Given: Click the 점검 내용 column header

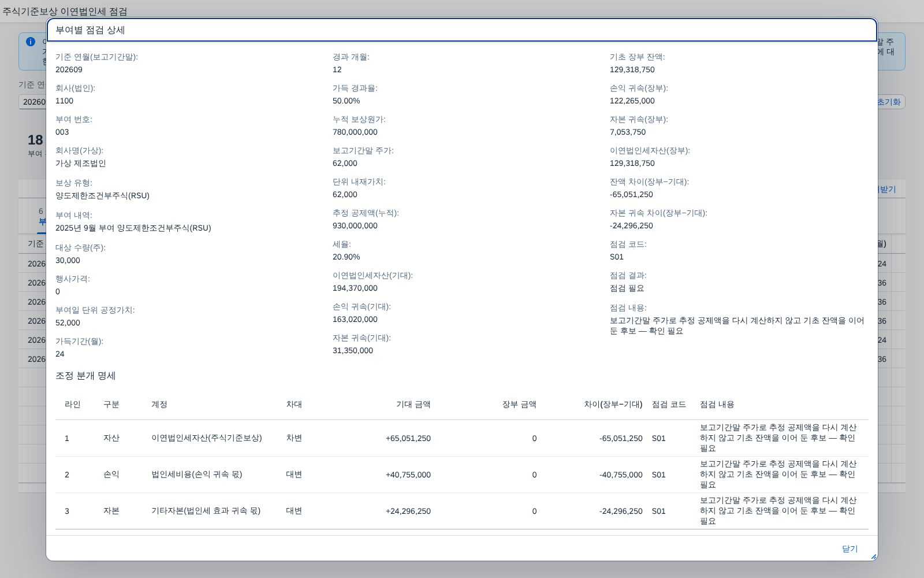Looking at the screenshot, I should tap(717, 405).
